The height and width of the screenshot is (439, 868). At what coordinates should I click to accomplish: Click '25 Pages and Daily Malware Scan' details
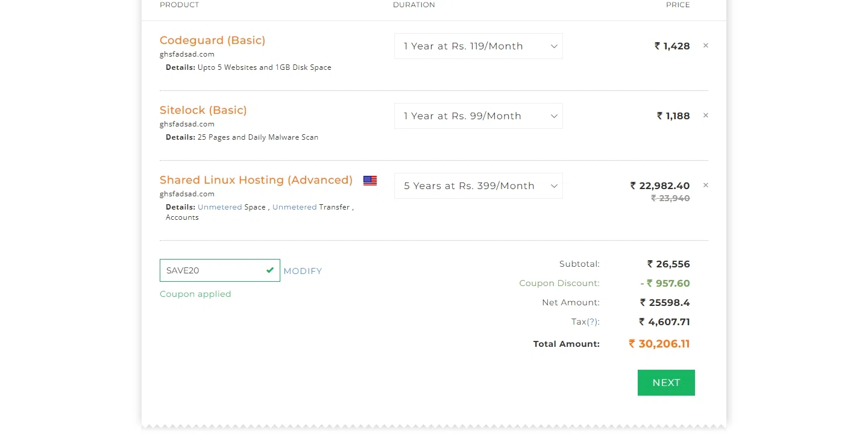(x=258, y=137)
